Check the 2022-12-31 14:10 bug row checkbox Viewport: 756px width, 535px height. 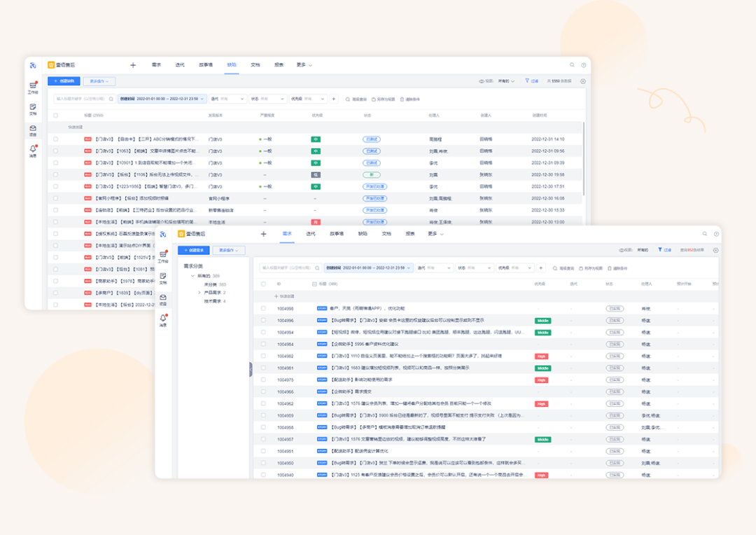(x=55, y=139)
